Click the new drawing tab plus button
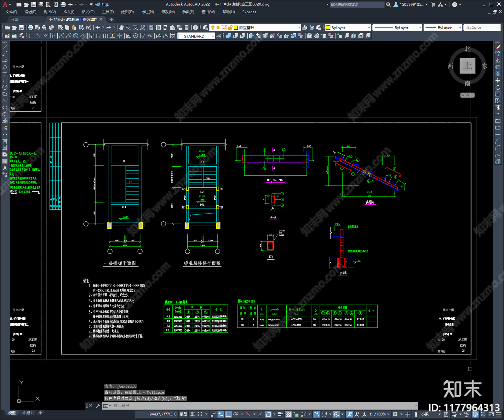 coord(111,20)
